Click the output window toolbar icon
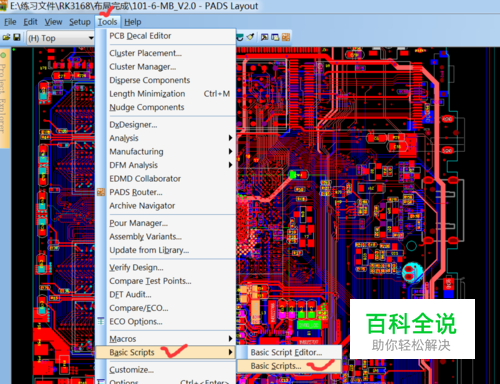 point(275,37)
